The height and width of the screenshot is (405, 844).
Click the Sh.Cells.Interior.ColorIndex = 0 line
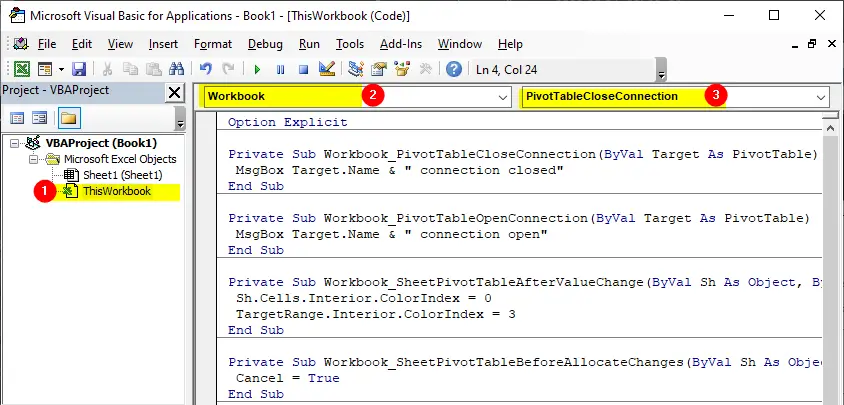(363, 298)
